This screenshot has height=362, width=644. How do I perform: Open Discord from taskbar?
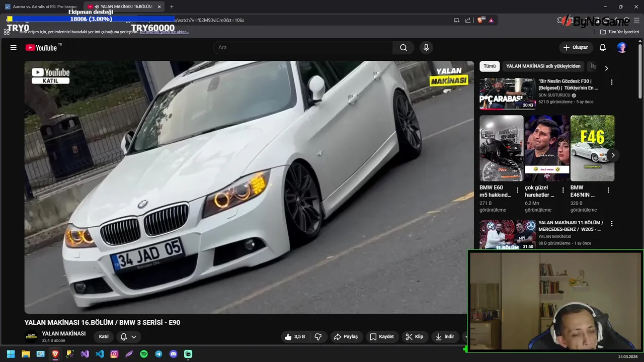pos(174,354)
